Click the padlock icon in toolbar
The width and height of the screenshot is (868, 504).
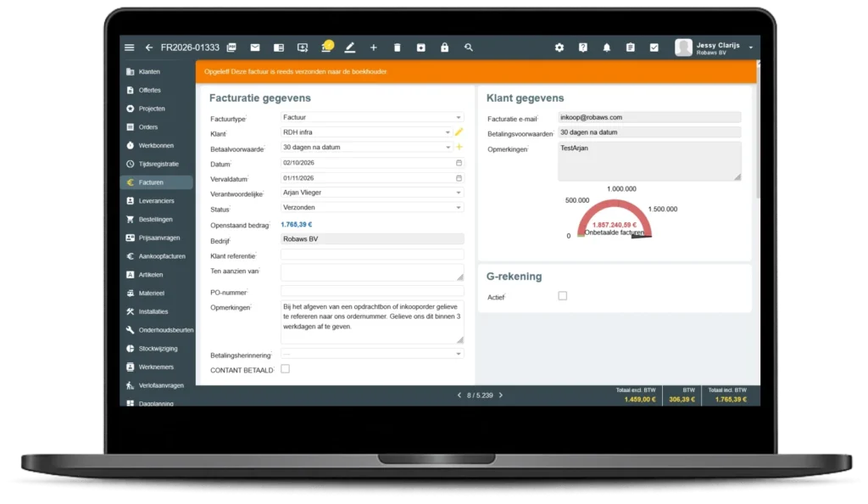pos(444,48)
